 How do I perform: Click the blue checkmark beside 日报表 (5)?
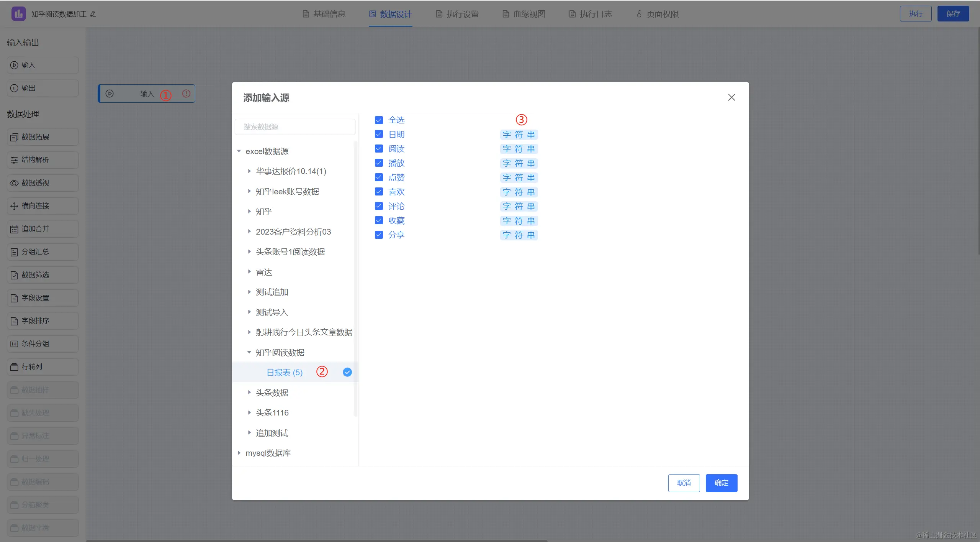[x=347, y=372]
